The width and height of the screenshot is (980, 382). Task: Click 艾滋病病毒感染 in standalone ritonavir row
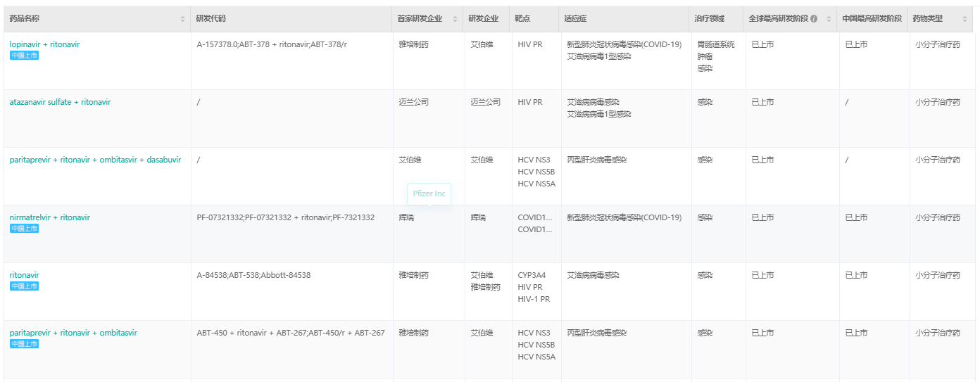[x=593, y=275]
